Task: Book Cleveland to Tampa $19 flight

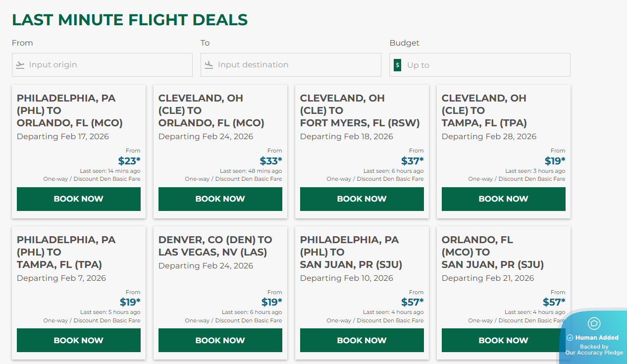Action: click(x=504, y=199)
